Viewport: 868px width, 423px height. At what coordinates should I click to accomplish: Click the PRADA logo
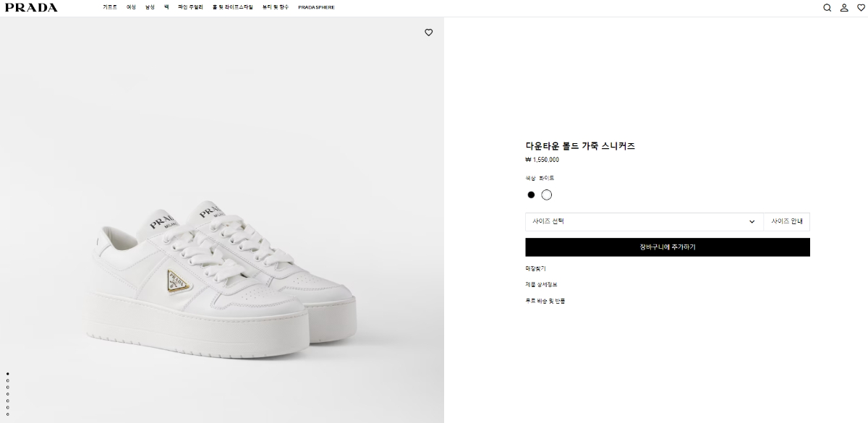tap(31, 7)
